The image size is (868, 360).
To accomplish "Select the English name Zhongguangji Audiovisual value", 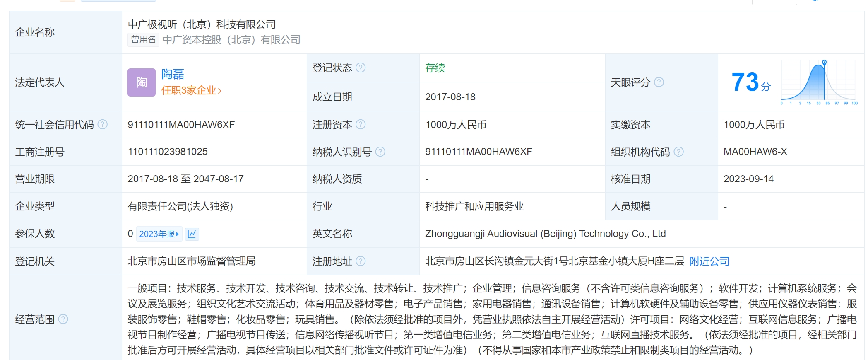I will 546,234.
